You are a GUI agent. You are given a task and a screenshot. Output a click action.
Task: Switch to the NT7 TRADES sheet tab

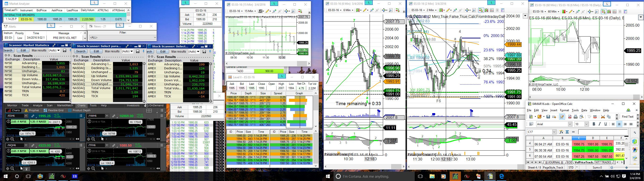pyautogui.click(x=603, y=162)
